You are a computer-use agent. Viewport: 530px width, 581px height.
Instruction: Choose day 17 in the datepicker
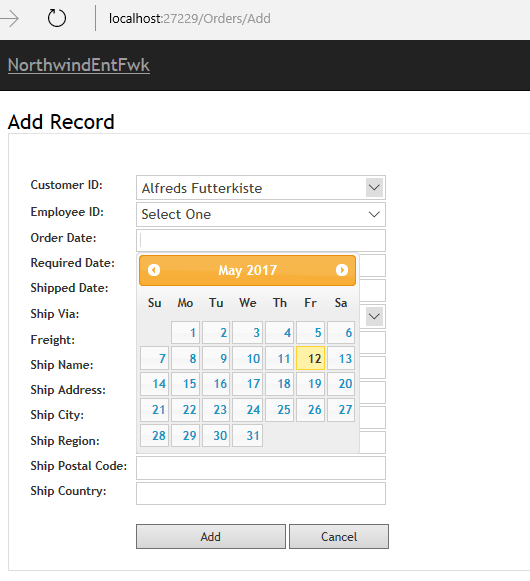(x=248, y=384)
